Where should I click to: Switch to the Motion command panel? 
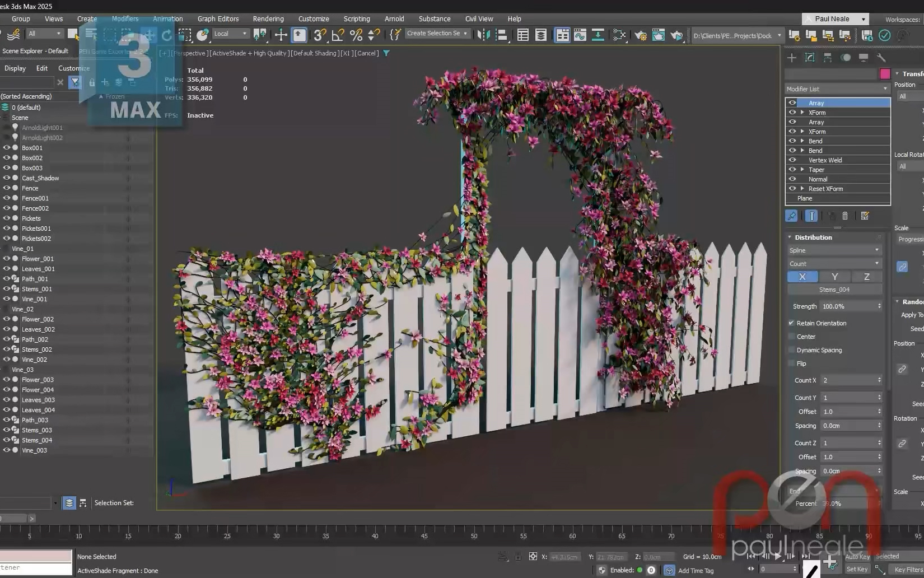point(846,57)
